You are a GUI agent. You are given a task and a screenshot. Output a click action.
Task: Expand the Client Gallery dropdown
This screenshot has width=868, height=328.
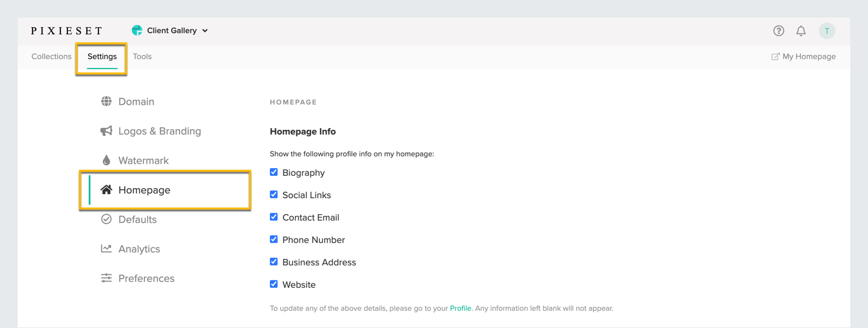170,31
